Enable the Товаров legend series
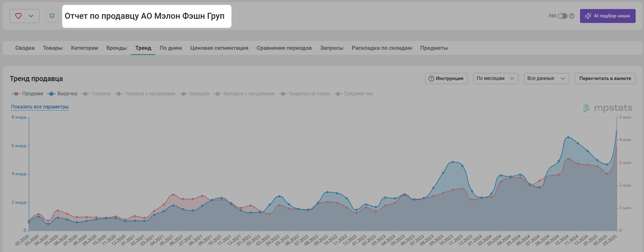The height and width of the screenshot is (252, 644). pos(96,94)
